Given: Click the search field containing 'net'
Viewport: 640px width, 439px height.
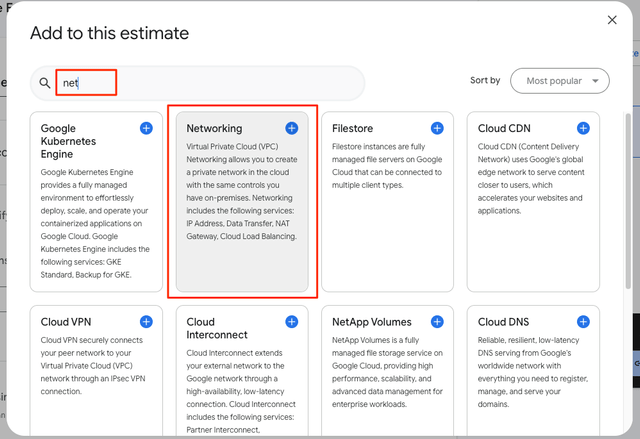Looking at the screenshot, I should (x=200, y=83).
